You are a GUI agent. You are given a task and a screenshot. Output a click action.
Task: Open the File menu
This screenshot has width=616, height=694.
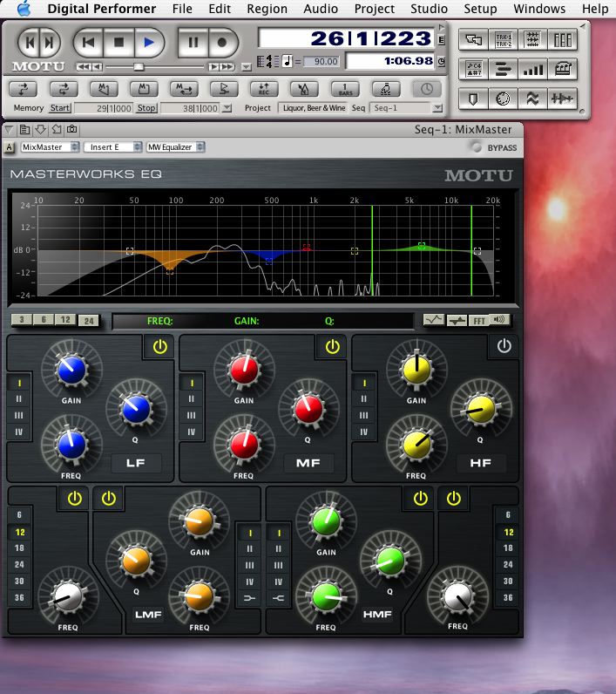(182, 9)
